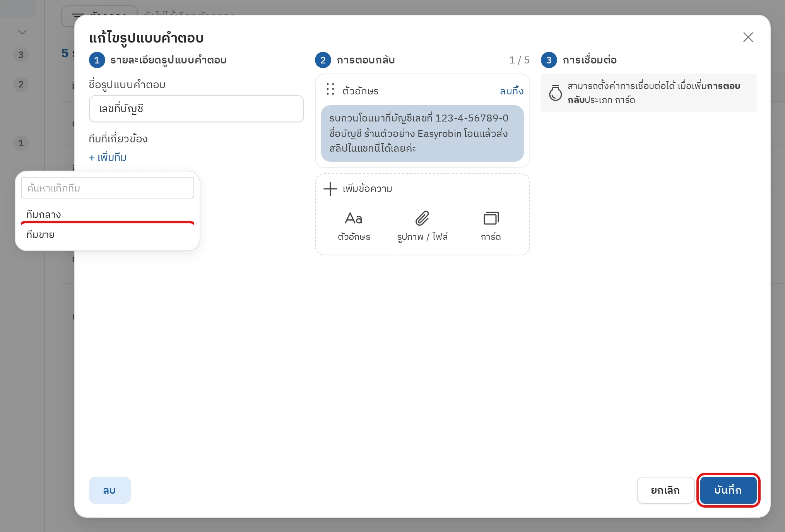Click the บันทึก save button
Viewport: 785px width, 532px height.
pyautogui.click(x=728, y=490)
